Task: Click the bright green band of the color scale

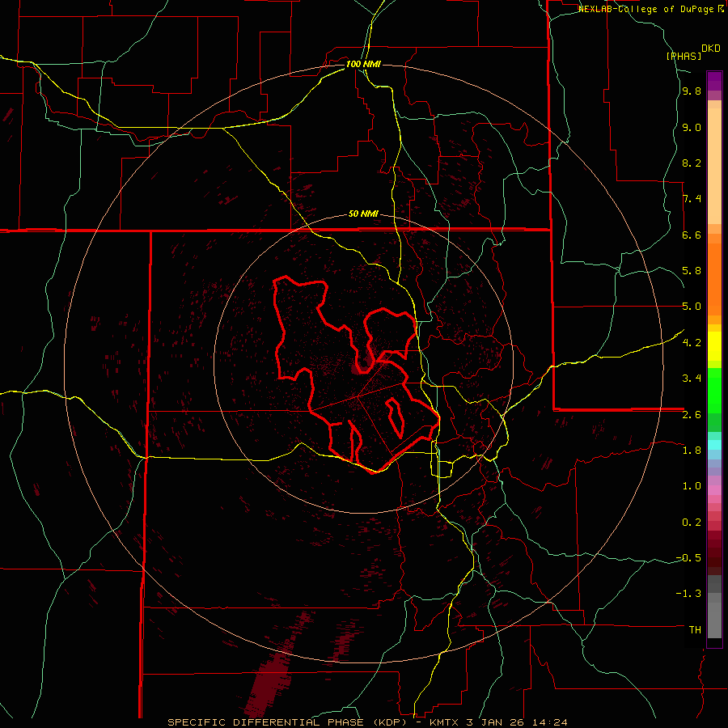Action: point(714,390)
